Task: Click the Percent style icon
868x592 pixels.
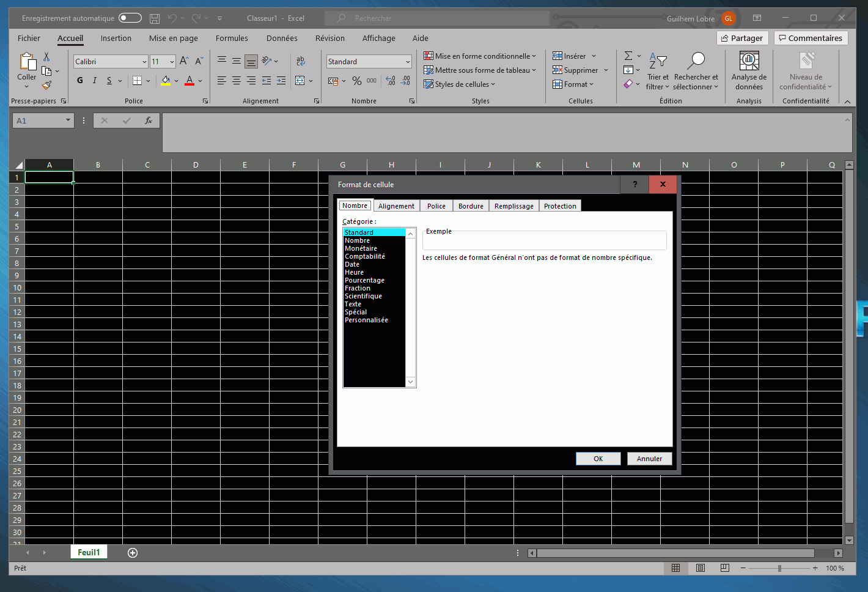Action: (357, 81)
